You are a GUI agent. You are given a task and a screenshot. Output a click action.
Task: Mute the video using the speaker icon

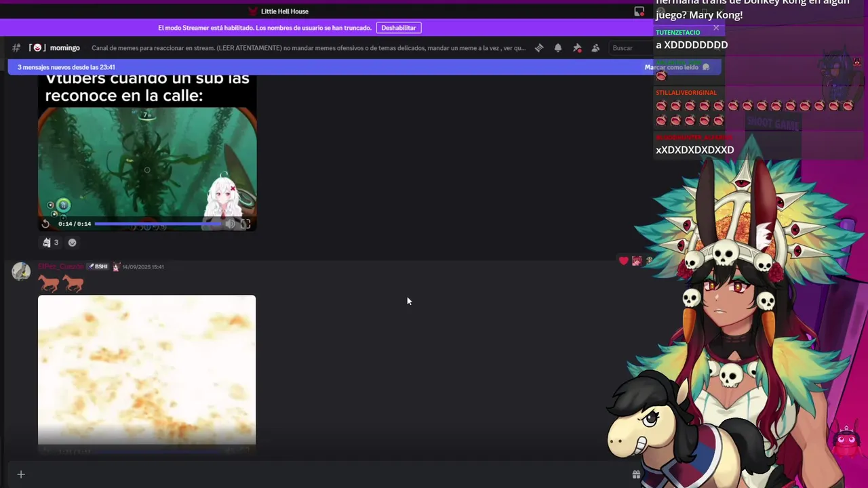(x=231, y=224)
